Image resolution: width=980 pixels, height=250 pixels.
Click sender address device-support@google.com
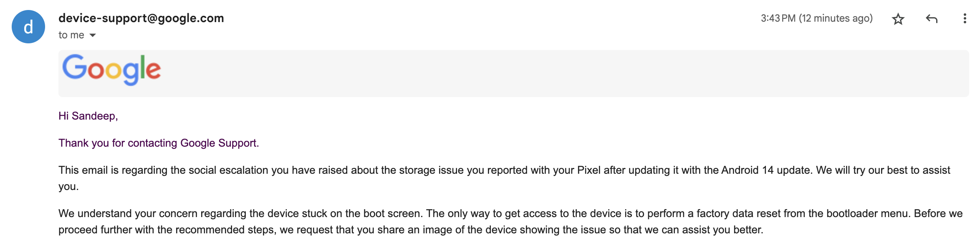tap(141, 18)
